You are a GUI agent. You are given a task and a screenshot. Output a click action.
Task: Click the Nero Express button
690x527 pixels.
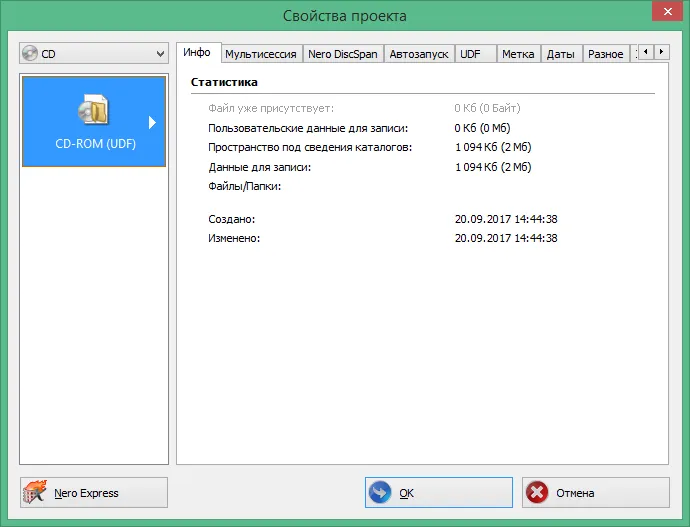pyautogui.click(x=94, y=493)
